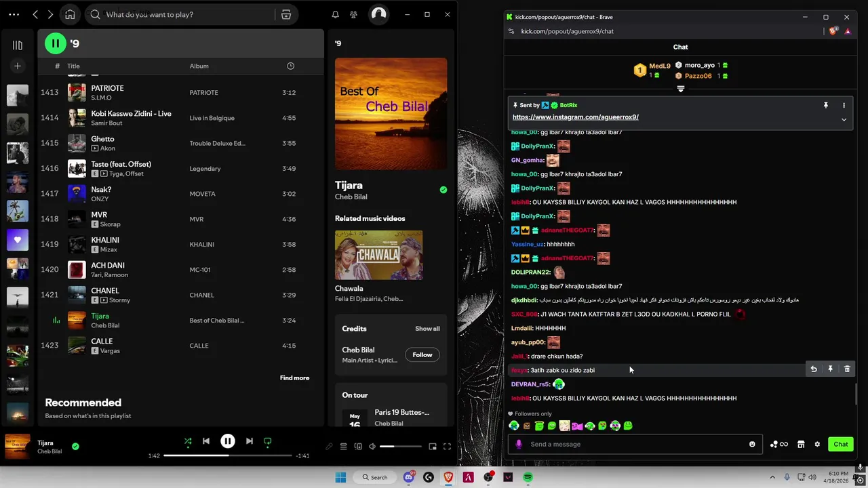Viewport: 868px width, 488px height.
Task: Open Best Of Cheb Bilal cover art
Action: pyautogui.click(x=391, y=114)
